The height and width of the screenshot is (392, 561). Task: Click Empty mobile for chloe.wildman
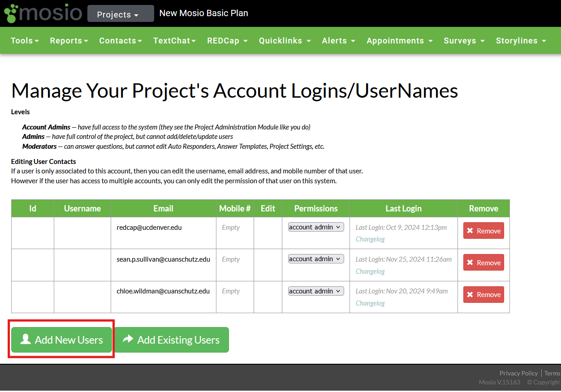pos(231,291)
